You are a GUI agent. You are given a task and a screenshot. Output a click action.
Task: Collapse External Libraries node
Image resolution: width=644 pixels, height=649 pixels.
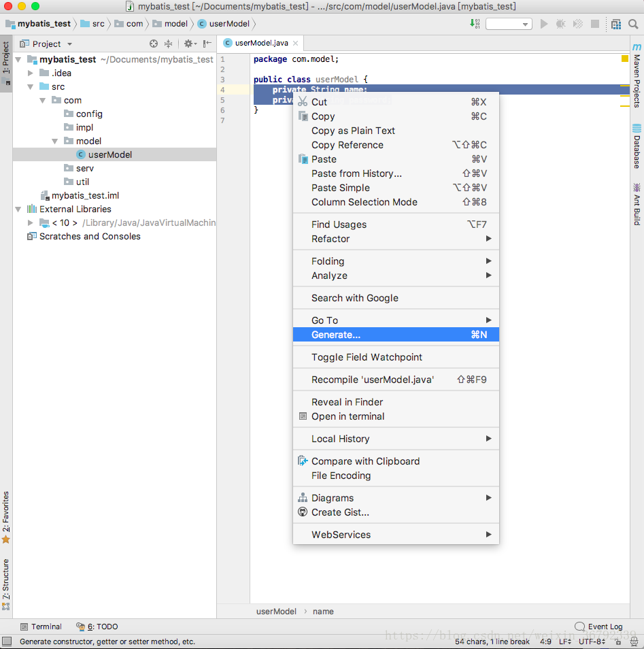coord(18,210)
